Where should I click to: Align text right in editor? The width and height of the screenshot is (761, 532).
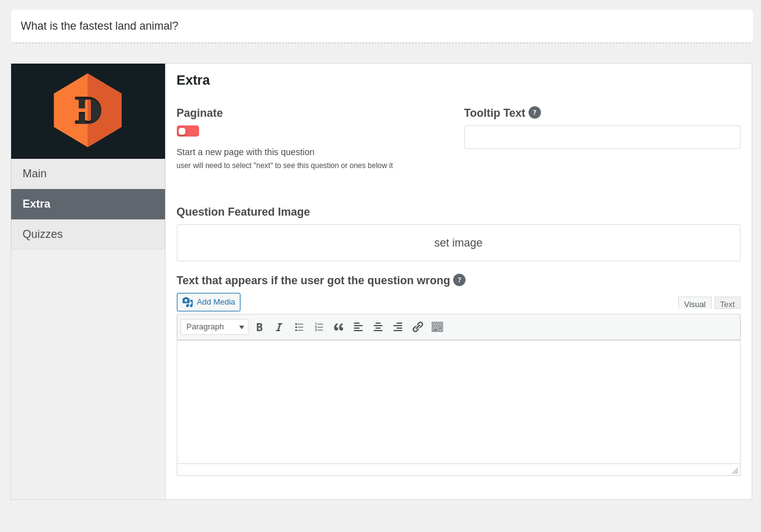398,327
